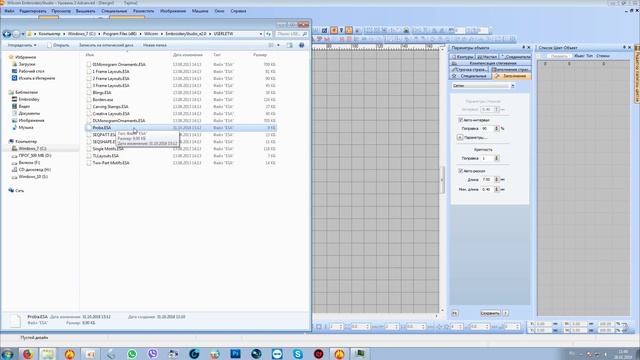Open the Viber icon in the taskbar
This screenshot has width=640, height=360.
[153, 354]
